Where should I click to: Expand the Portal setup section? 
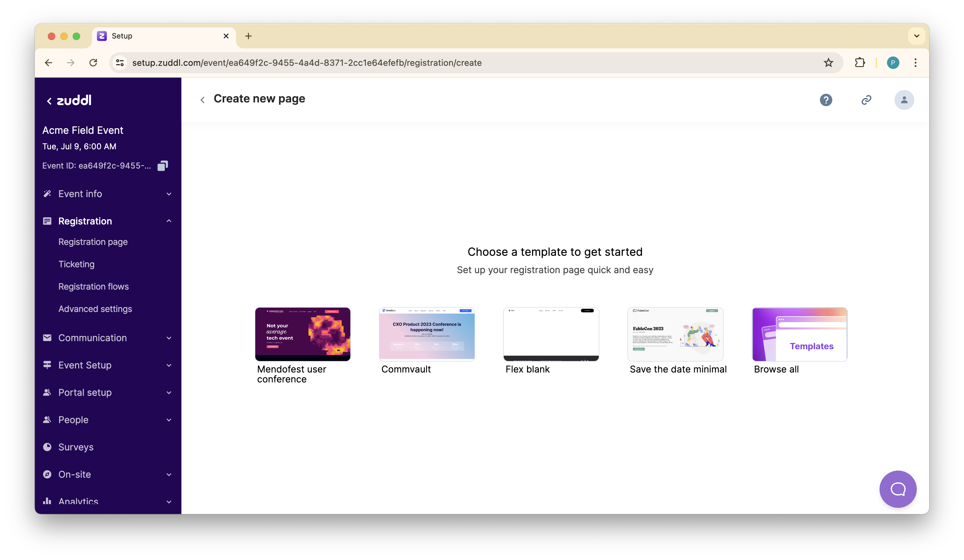point(107,393)
